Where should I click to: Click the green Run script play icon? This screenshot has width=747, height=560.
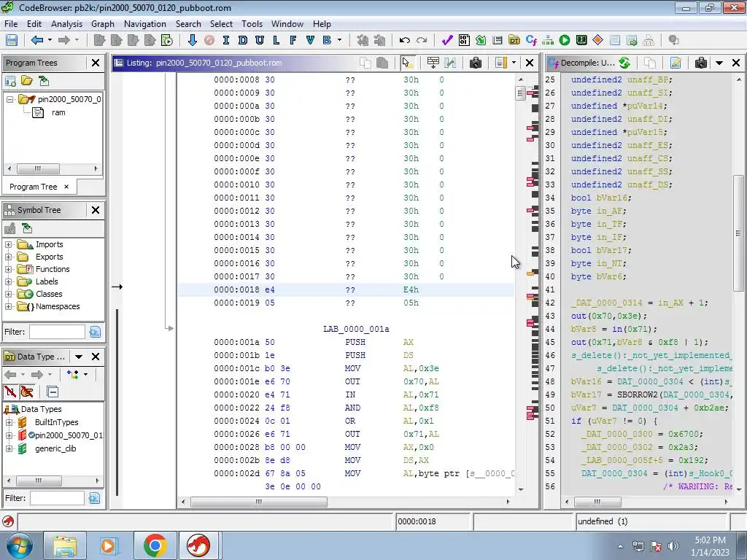pyautogui.click(x=565, y=41)
